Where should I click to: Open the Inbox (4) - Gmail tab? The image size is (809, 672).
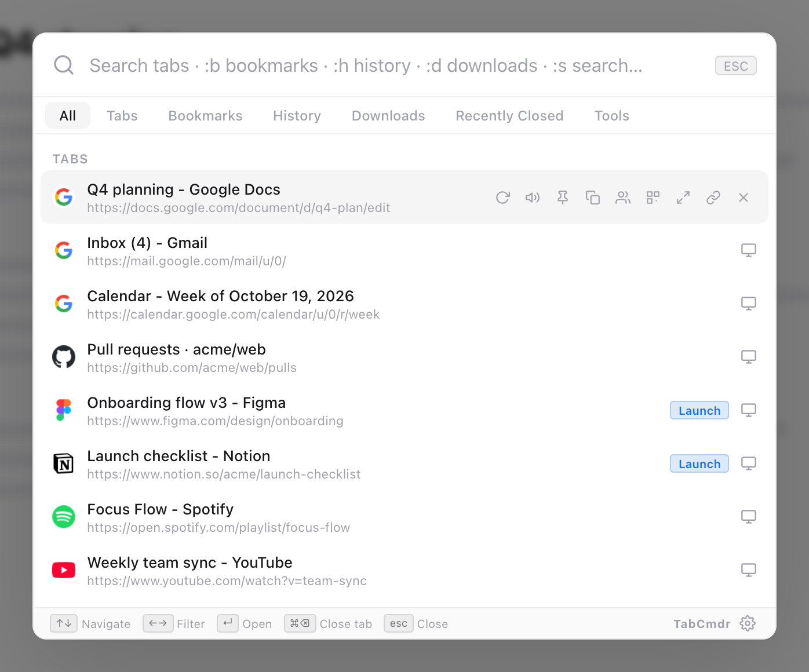pyautogui.click(x=404, y=250)
